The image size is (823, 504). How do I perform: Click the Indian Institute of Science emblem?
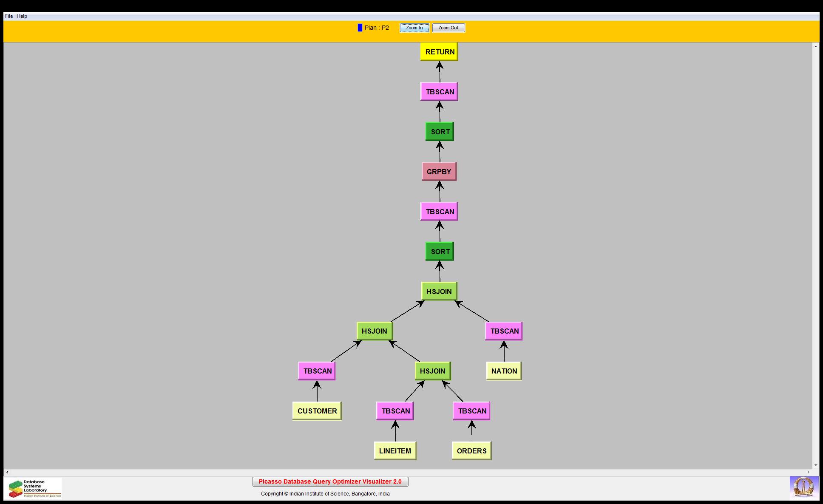pos(803,487)
